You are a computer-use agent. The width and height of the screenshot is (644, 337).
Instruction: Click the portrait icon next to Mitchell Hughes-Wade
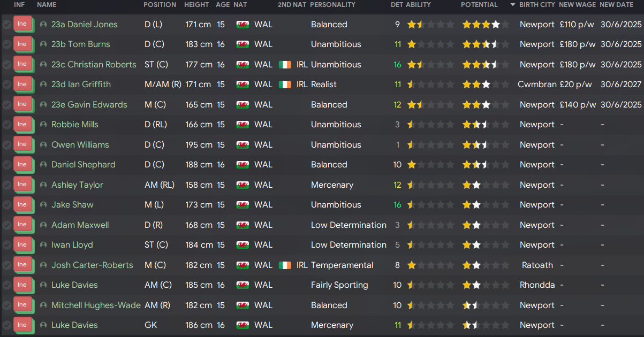point(43,305)
